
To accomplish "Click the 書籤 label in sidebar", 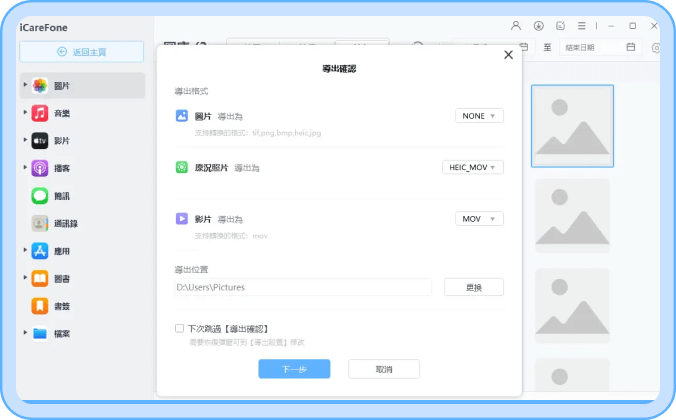I will [62, 306].
